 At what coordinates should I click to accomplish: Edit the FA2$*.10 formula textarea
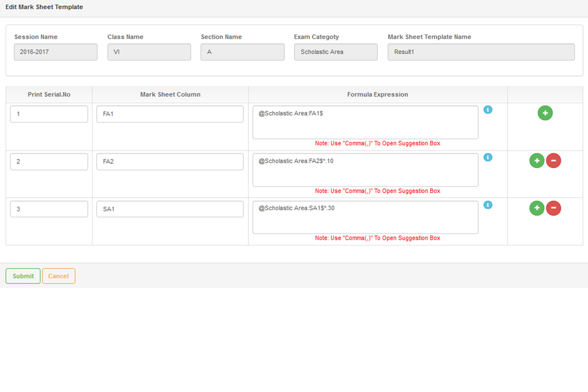click(x=365, y=170)
